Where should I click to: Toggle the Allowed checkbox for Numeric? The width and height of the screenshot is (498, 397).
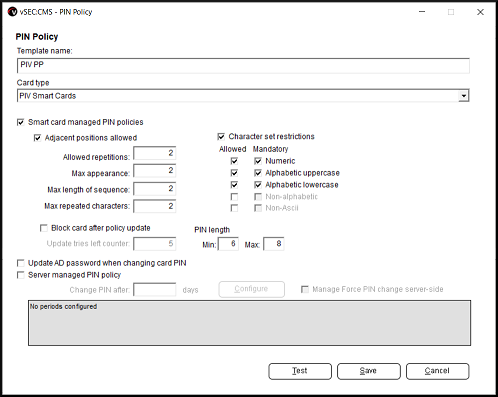[x=234, y=161]
